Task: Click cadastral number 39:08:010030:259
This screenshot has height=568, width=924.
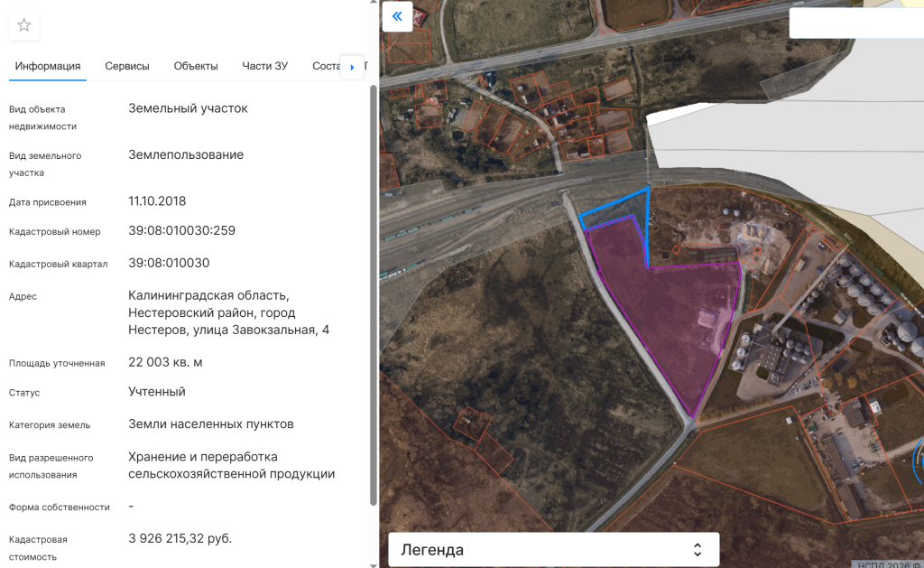Action: [181, 231]
